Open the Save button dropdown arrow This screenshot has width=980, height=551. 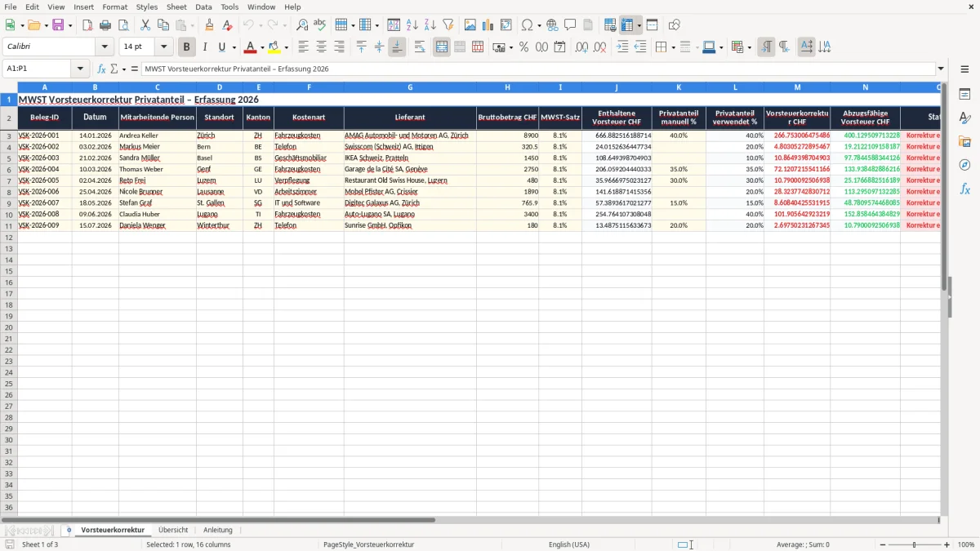[70, 25]
